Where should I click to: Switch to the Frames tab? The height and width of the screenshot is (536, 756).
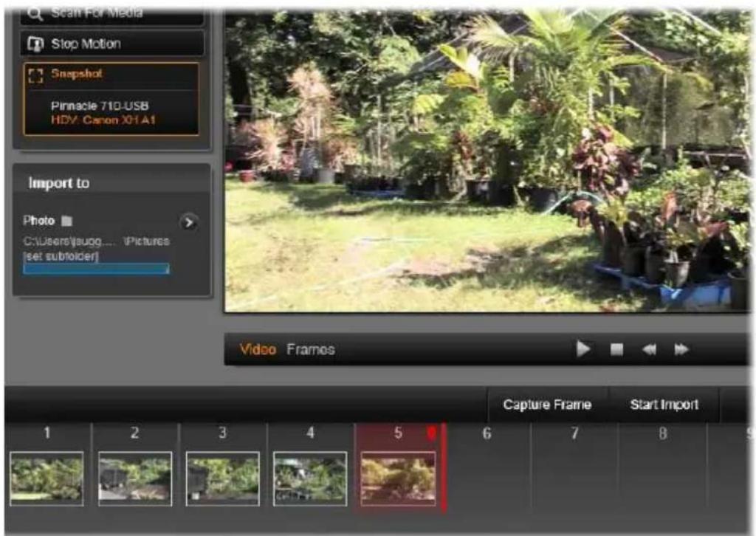click(311, 349)
